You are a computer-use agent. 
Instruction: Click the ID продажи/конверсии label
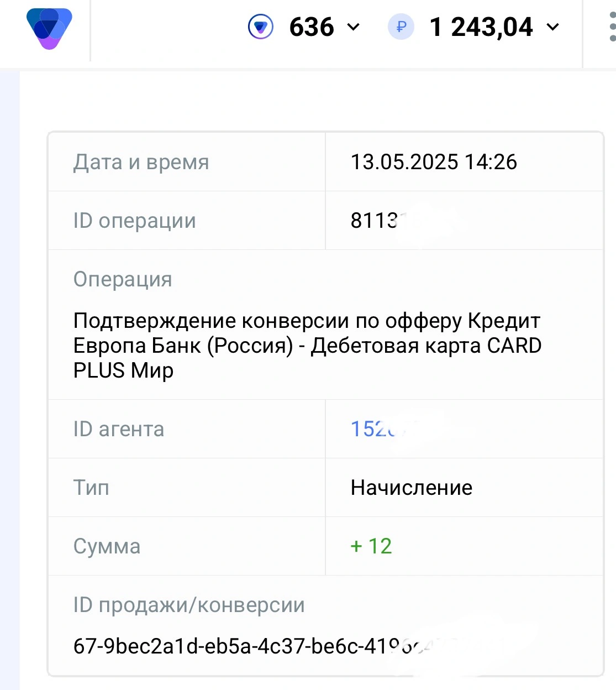[189, 605]
